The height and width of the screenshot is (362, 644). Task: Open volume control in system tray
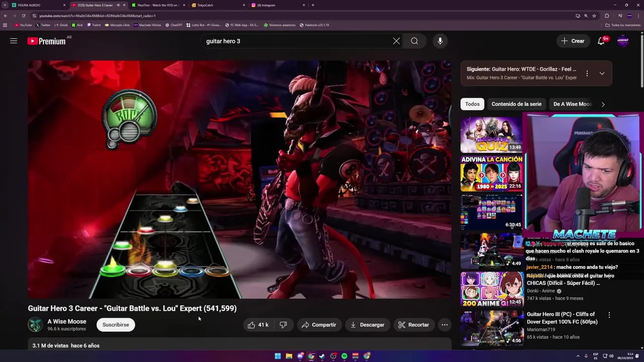click(611, 356)
